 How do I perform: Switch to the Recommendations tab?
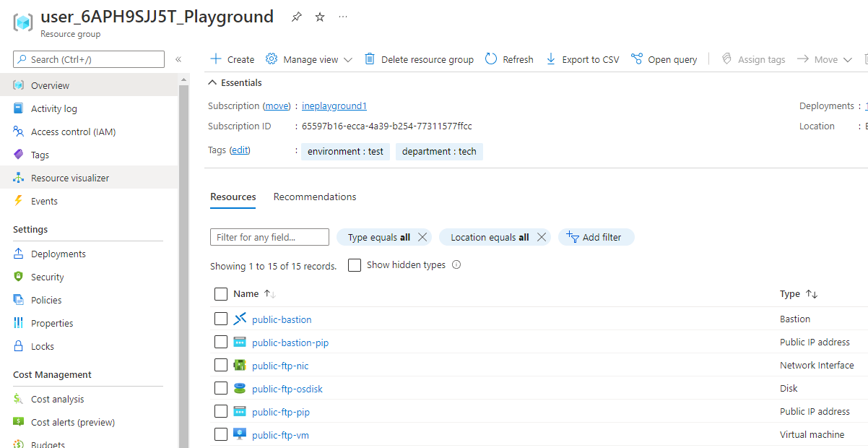coord(315,197)
